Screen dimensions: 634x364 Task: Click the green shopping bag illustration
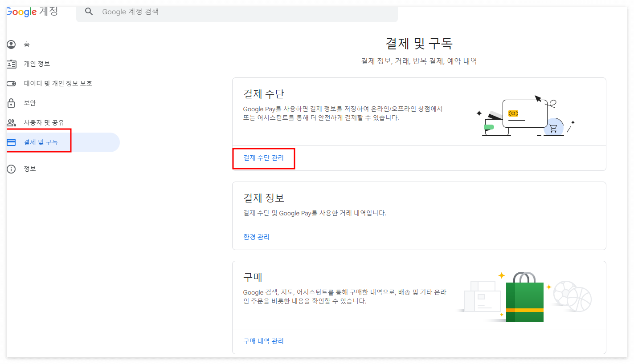click(525, 297)
